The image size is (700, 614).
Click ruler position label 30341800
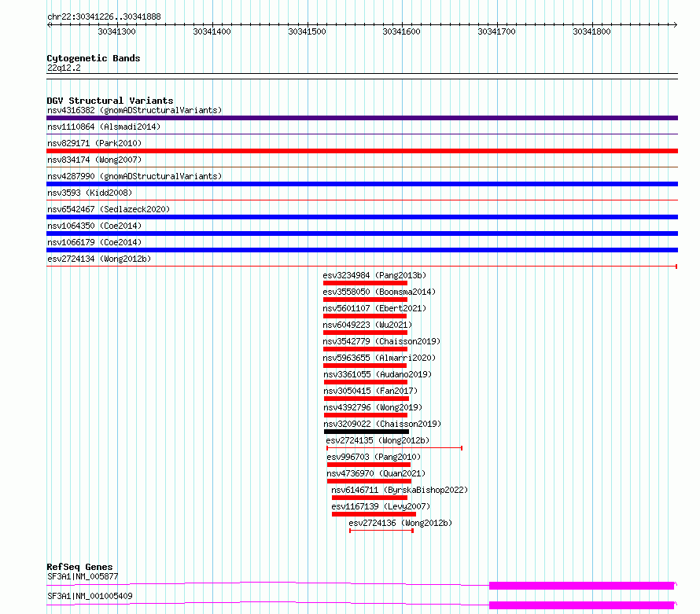click(591, 31)
